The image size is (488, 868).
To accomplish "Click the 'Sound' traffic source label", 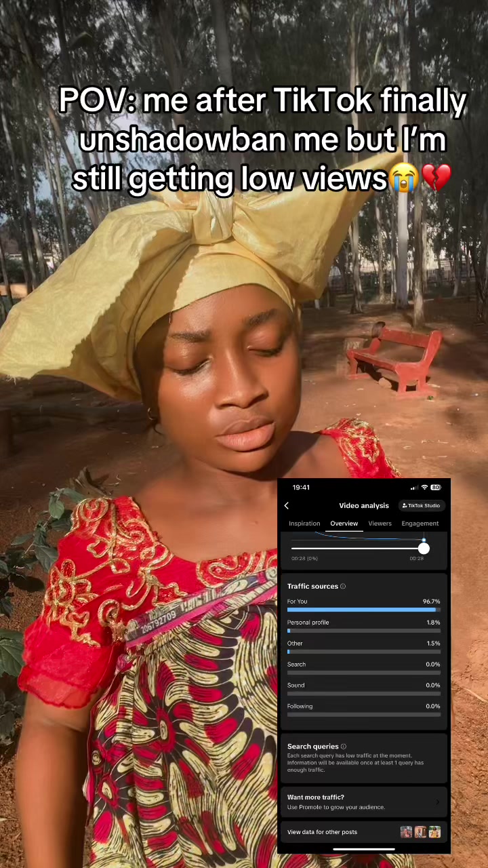I will coord(296,686).
